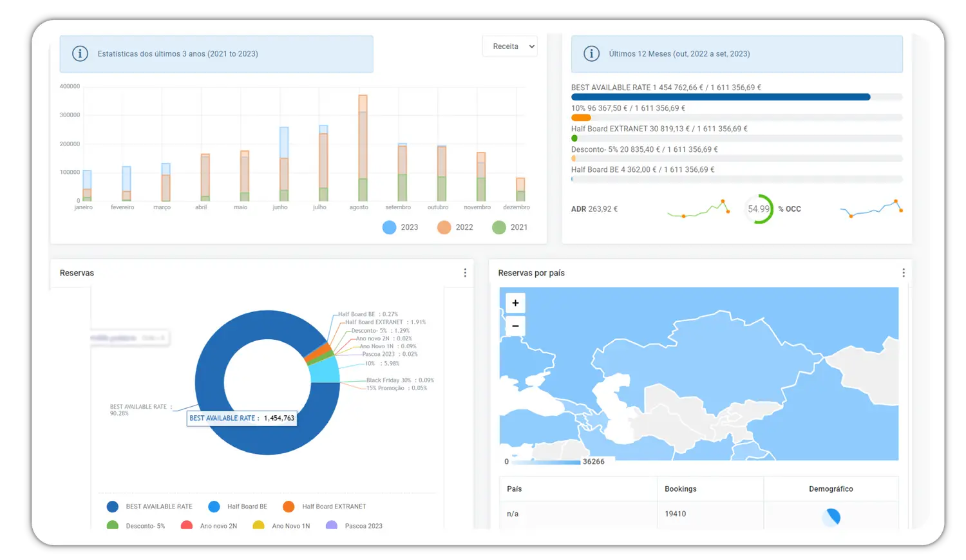The image size is (966, 560).
Task: Click the ADR sparkline chart
Action: 698,209
